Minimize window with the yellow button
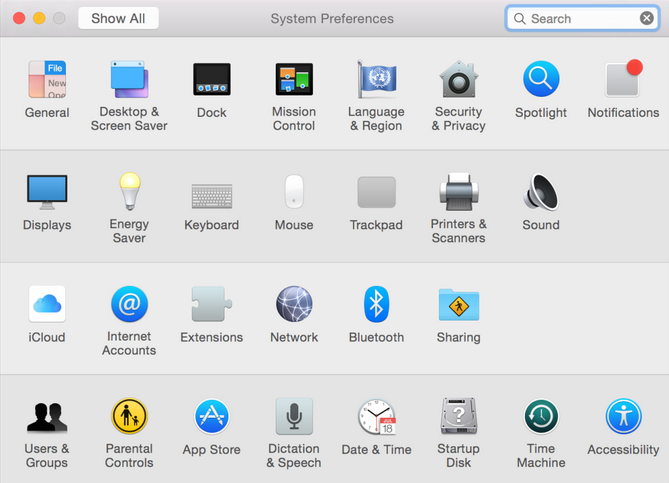The width and height of the screenshot is (669, 483). [x=39, y=18]
